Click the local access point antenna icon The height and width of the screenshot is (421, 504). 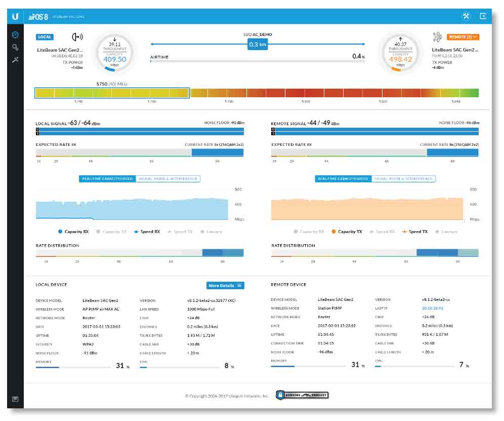pyautogui.click(x=77, y=37)
